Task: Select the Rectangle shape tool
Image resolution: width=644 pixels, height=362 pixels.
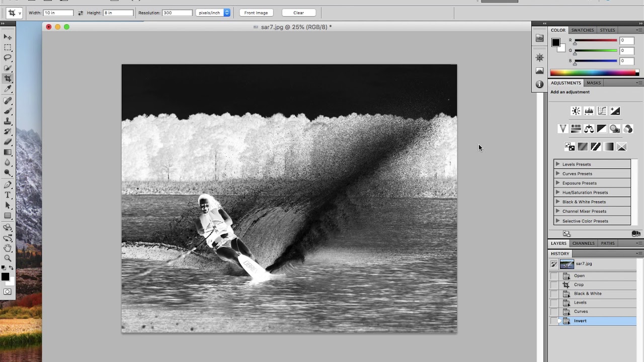Action: click(x=8, y=216)
